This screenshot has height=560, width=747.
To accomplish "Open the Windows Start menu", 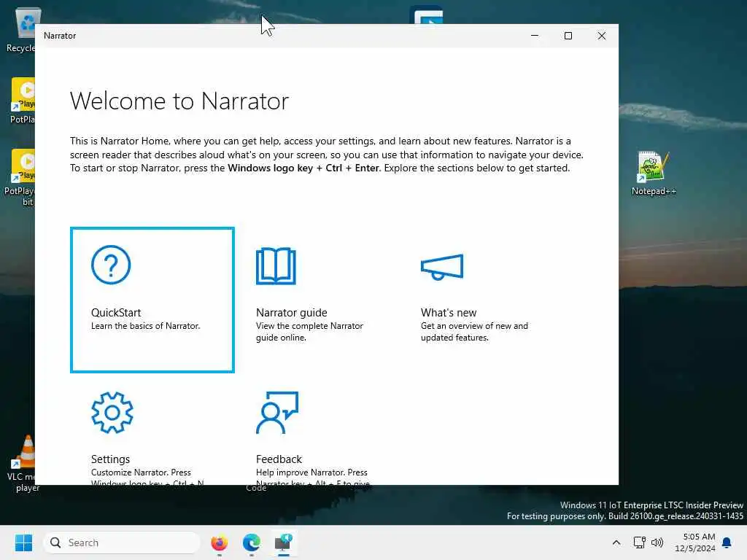I will point(23,542).
